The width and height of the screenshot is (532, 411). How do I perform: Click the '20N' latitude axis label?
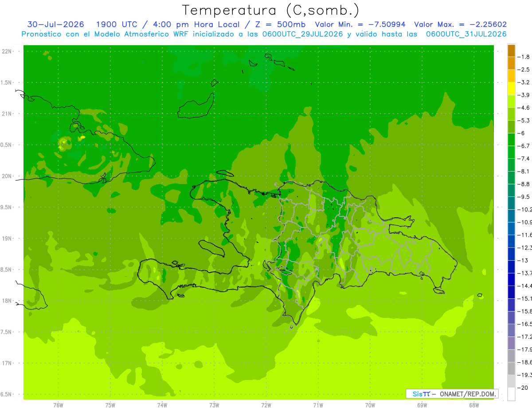[8, 176]
